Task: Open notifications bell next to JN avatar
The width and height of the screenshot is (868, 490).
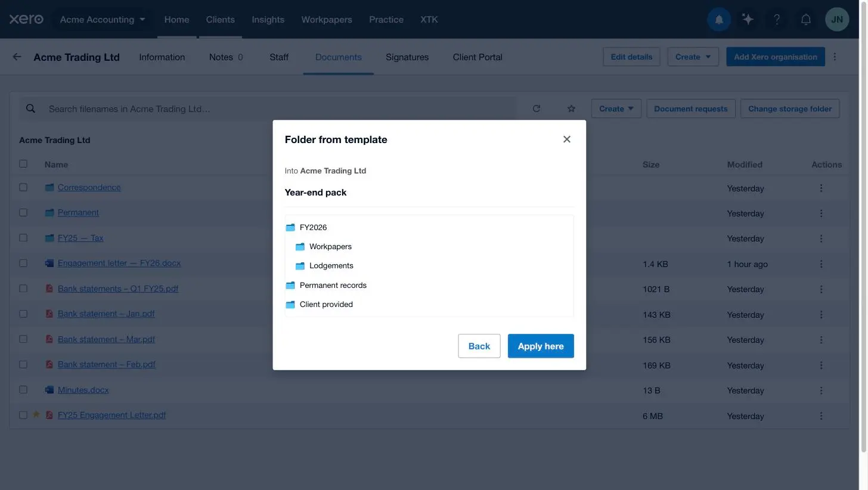Action: (806, 19)
